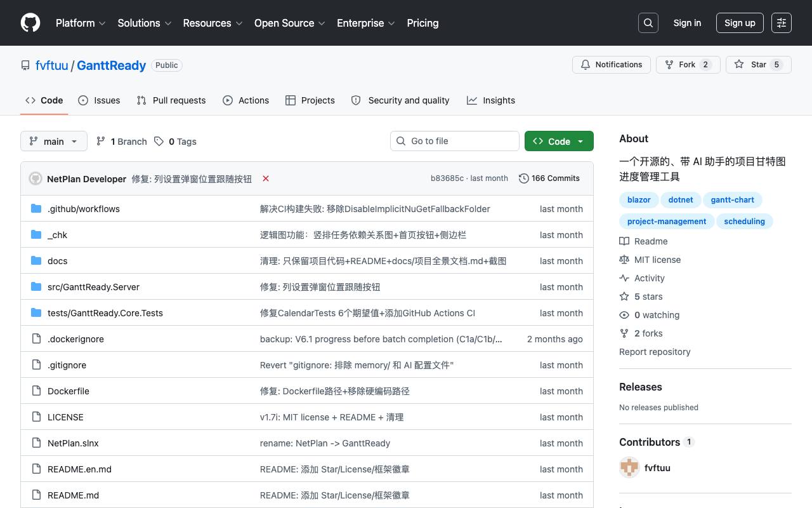812x508 pixels.
Task: Open the project-management topic tag
Action: tap(667, 222)
